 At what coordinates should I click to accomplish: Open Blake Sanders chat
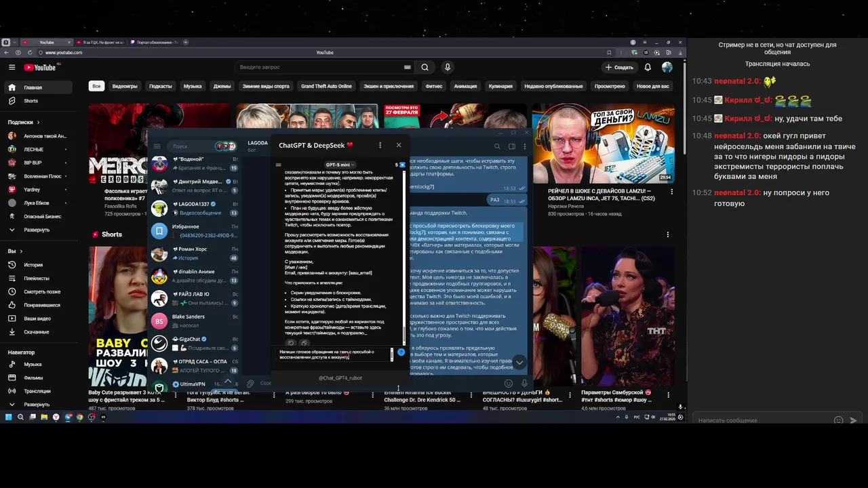195,321
